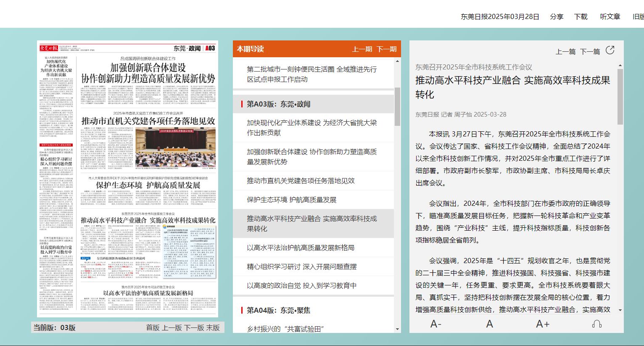
Task: Click the open-in-new-window share icon
Action: click(610, 51)
